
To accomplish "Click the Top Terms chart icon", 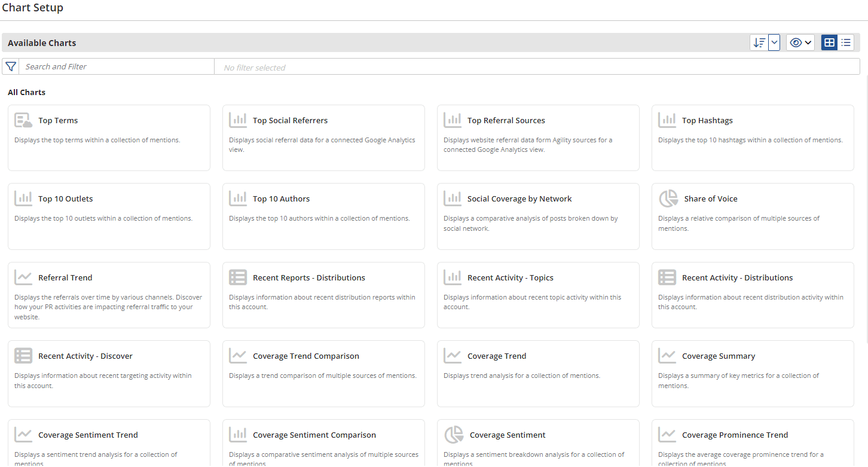I will pyautogui.click(x=23, y=120).
